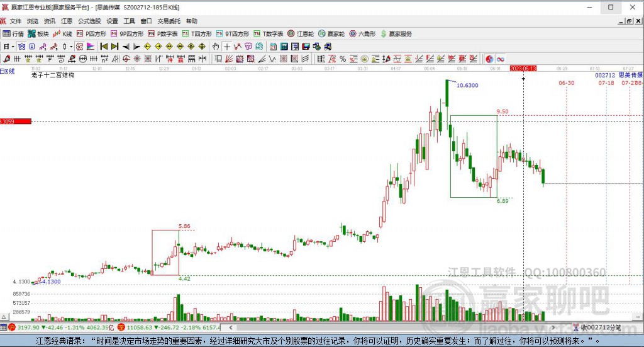Viewport: 644px width, 347px height.
Task: Open the 浏览 menu
Action: click(x=33, y=21)
